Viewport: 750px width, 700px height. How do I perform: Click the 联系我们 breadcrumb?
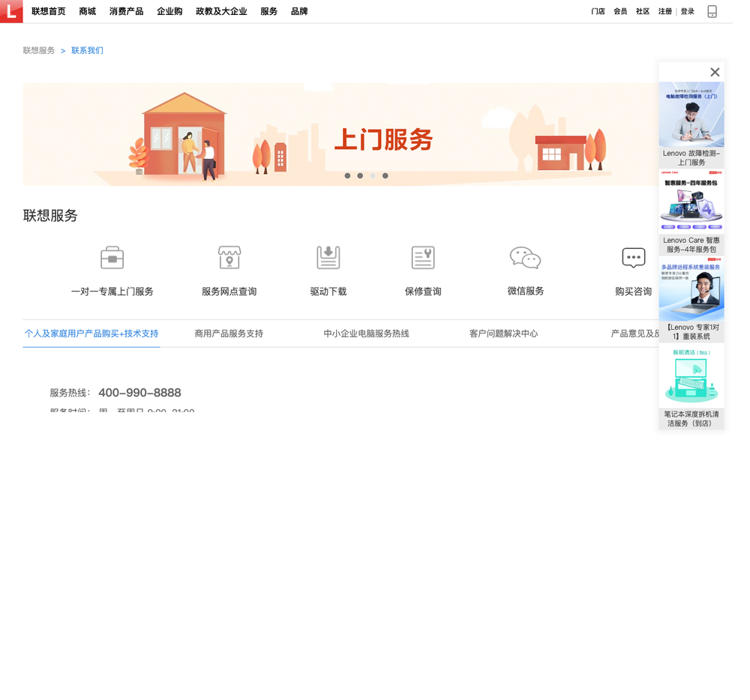87,51
